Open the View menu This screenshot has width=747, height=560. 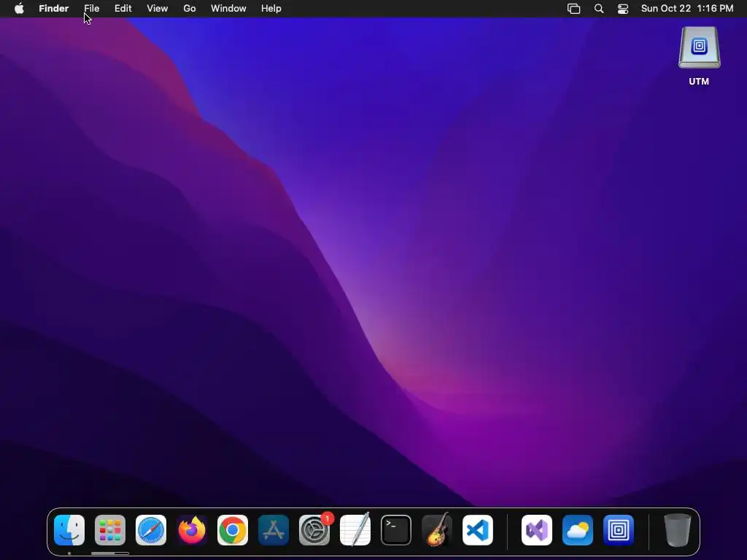(158, 9)
